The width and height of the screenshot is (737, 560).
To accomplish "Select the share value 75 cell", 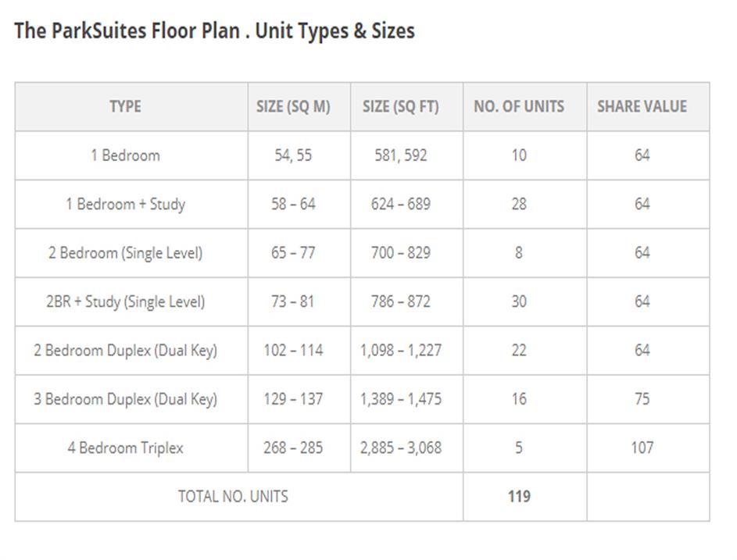I will 642,399.
